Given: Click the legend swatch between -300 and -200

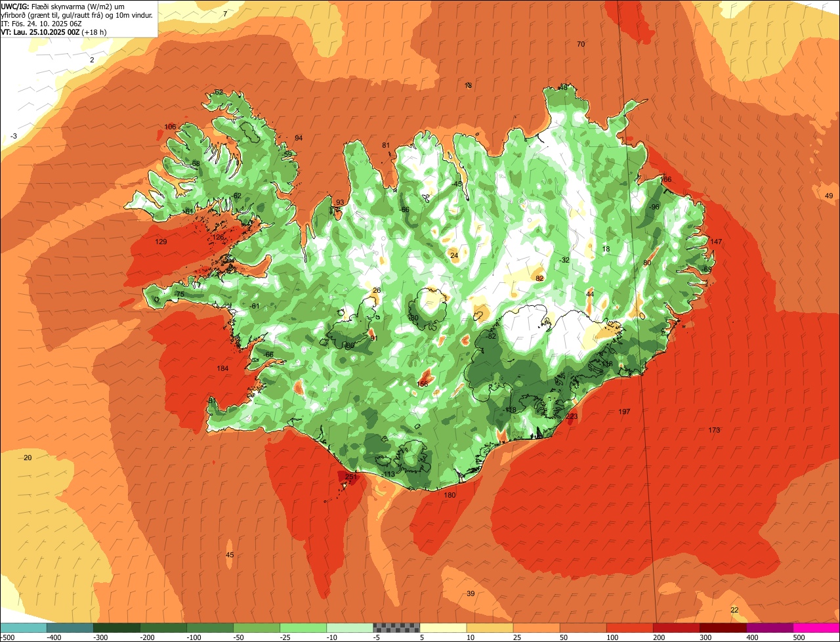Looking at the screenshot, I should point(117,628).
